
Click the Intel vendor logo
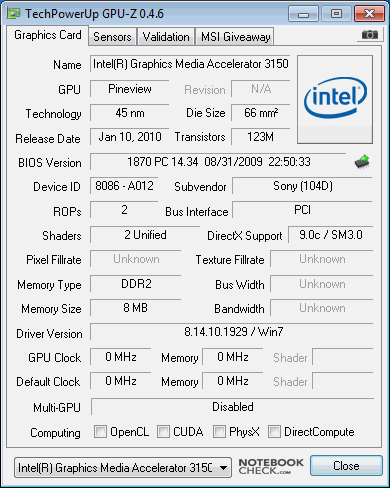tap(335, 100)
